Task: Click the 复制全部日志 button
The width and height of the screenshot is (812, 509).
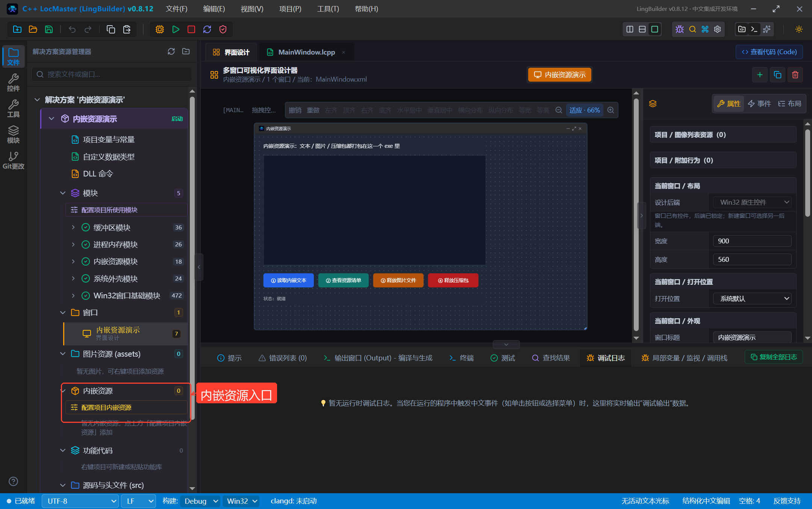Action: pyautogui.click(x=774, y=357)
